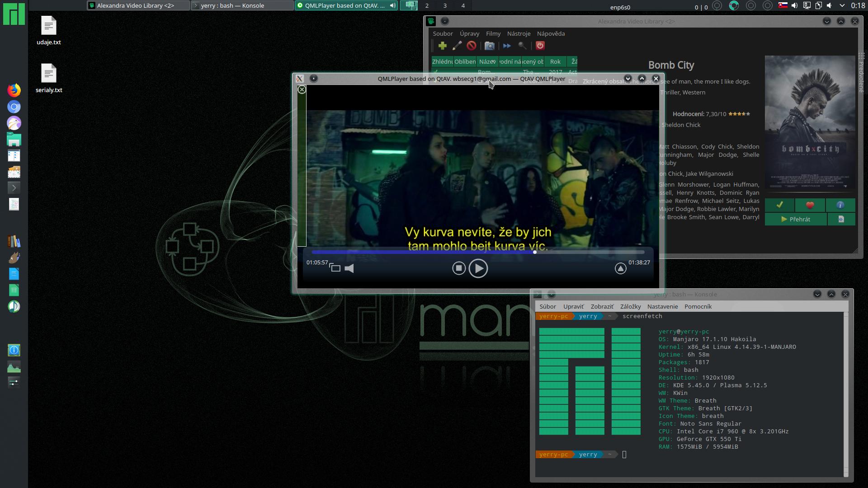The height and width of the screenshot is (488, 868).
Task: Mark Bomb City as watched with green checkmark
Action: [x=779, y=205]
